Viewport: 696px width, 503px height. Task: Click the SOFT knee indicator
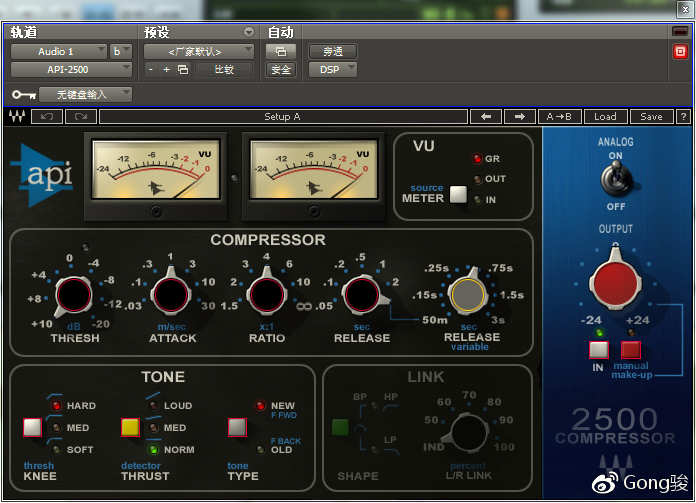coord(56,449)
